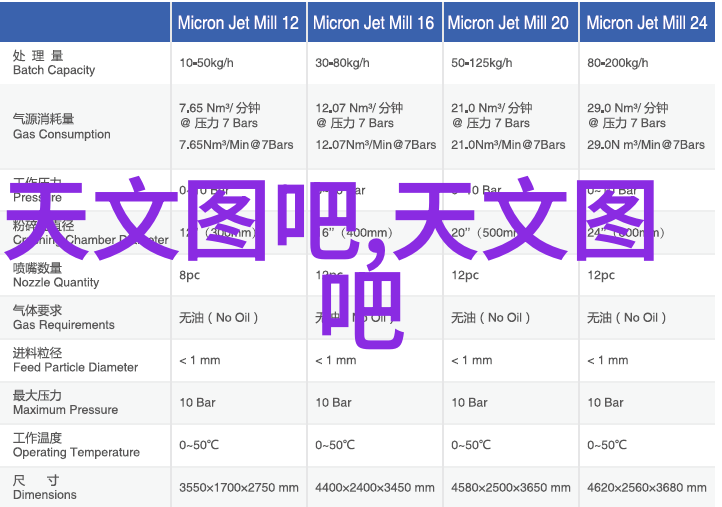This screenshot has width=722, height=507.
Task: Select < 1 mm under Jet Mill 24
Action: (607, 360)
